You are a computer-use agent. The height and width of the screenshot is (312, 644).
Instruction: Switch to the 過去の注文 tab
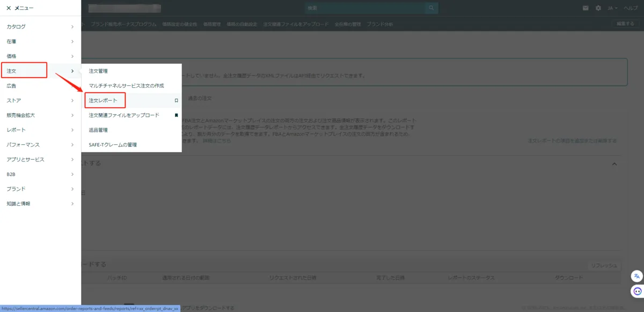click(x=200, y=98)
